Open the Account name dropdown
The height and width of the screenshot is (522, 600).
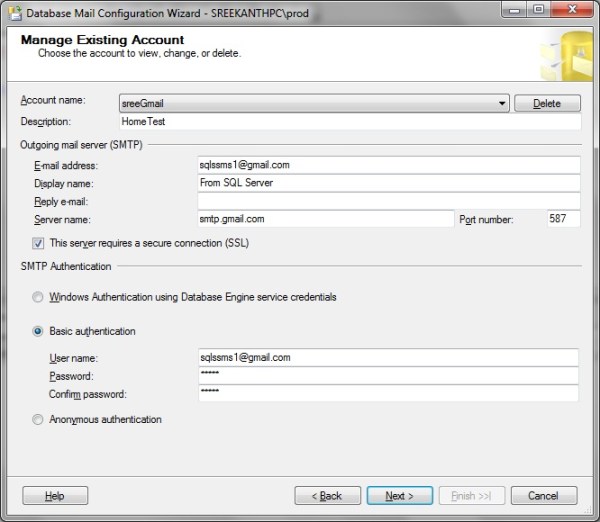(x=502, y=103)
